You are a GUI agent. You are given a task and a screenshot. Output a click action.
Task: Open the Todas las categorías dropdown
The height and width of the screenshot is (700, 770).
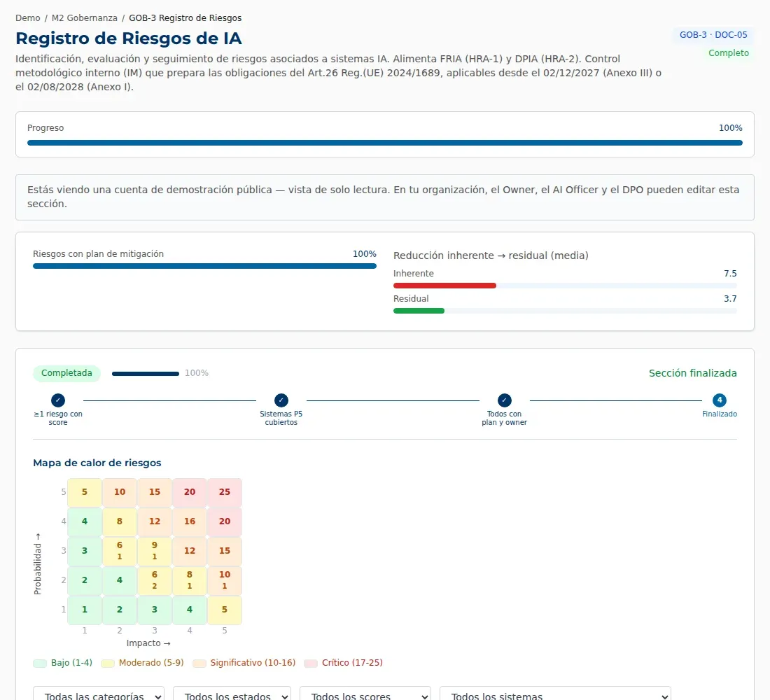coord(99,694)
